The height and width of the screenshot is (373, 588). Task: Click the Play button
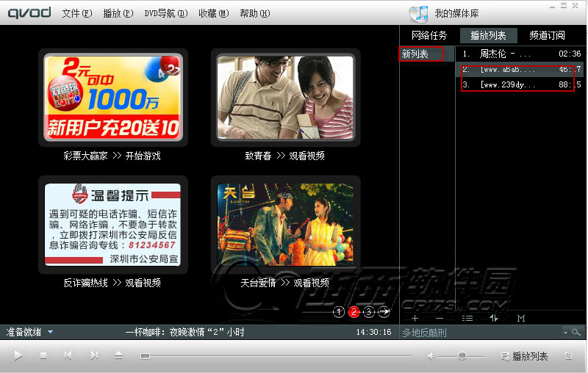18,355
